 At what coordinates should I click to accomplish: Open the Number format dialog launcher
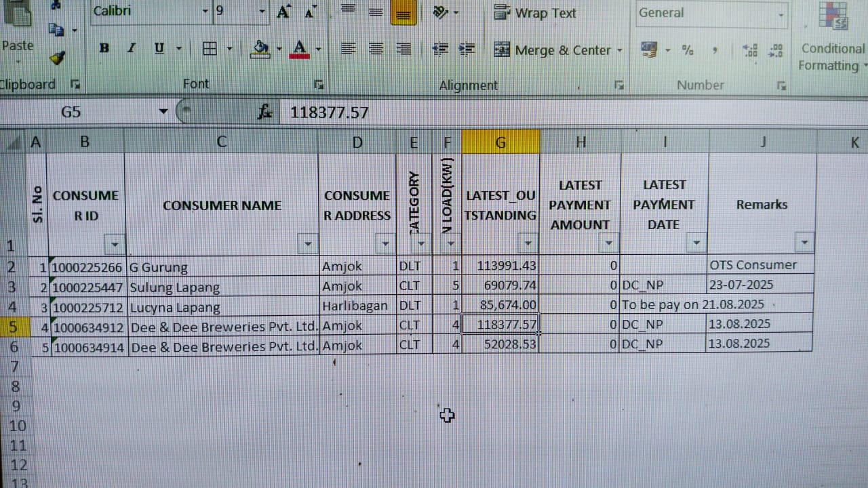click(782, 85)
